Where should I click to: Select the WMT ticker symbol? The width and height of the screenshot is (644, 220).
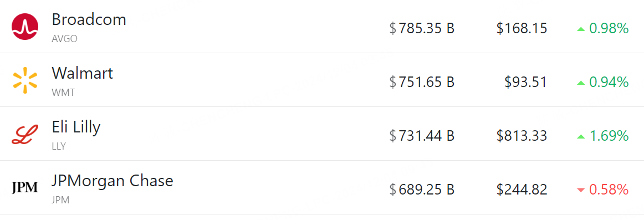63,93
